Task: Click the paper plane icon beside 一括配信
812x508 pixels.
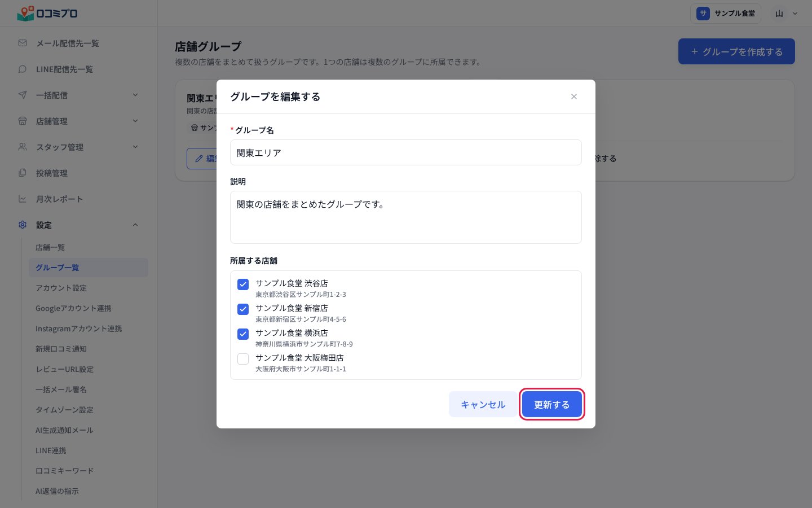Action: coord(23,95)
